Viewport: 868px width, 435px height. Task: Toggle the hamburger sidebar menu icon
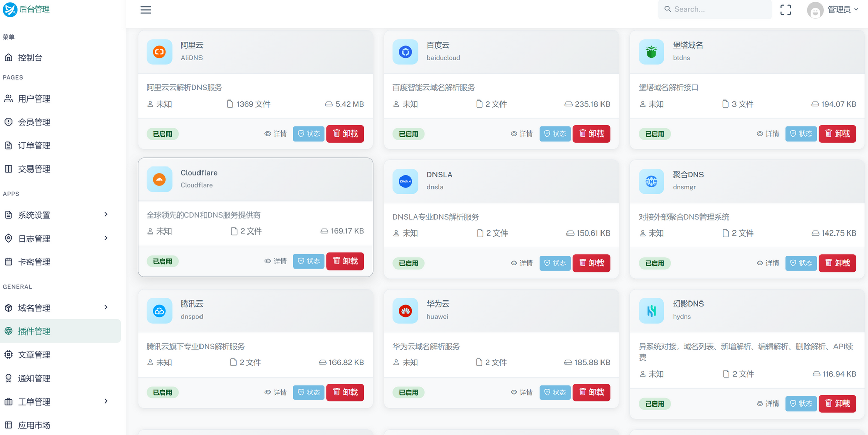coord(146,10)
